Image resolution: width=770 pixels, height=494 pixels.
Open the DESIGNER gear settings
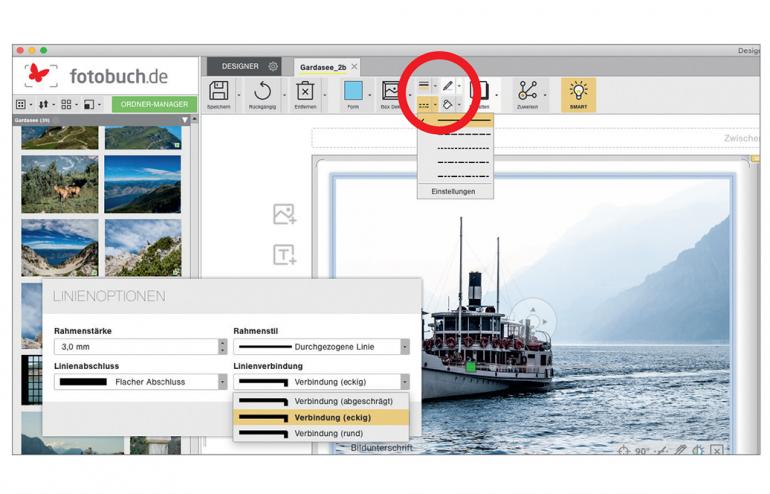point(273,66)
